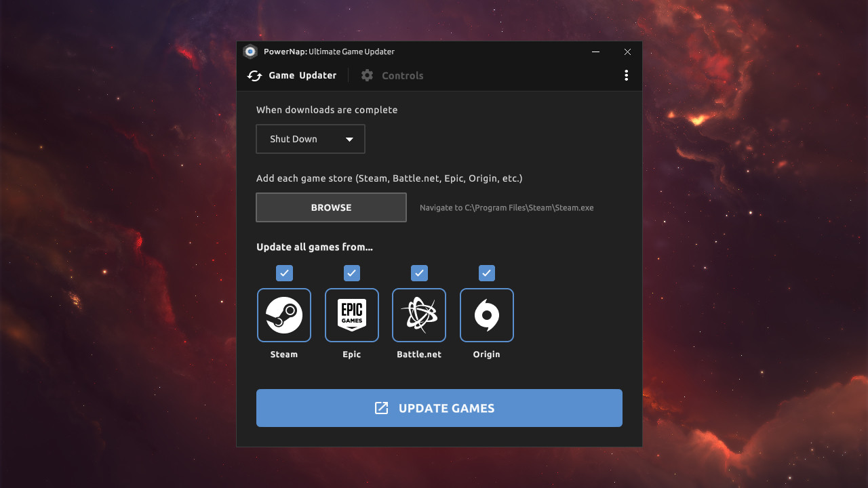This screenshot has height=488, width=868.
Task: Click the Game Updater refresh icon
Action: coord(254,75)
